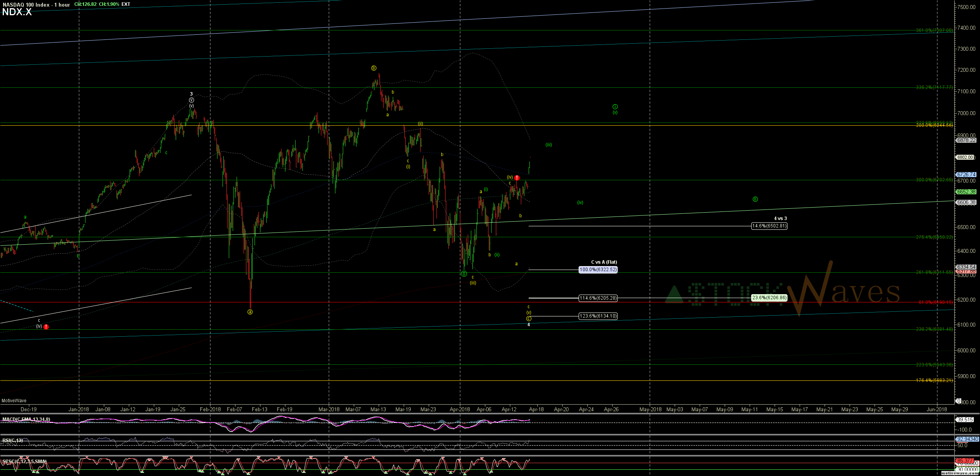Image resolution: width=980 pixels, height=476 pixels.
Task: Click the MACD(C,EMA,13,34,8) study label
Action: tap(26, 419)
